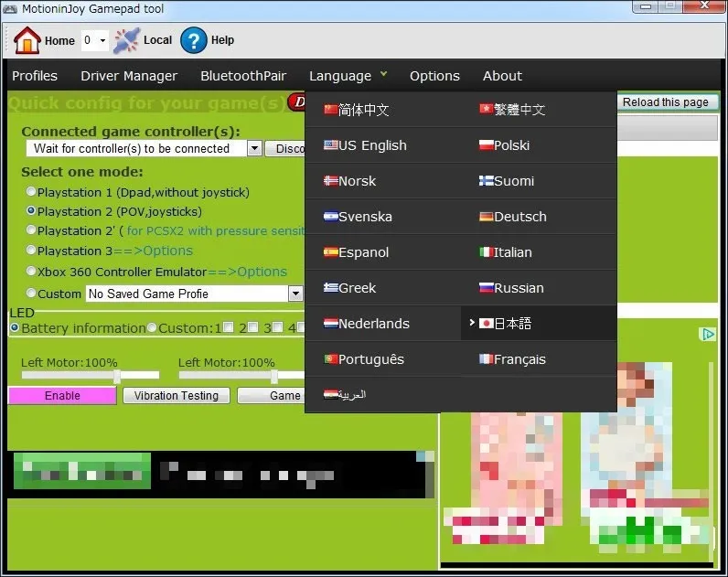Choose Deutsch language
This screenshot has width=728, height=577.
point(539,217)
